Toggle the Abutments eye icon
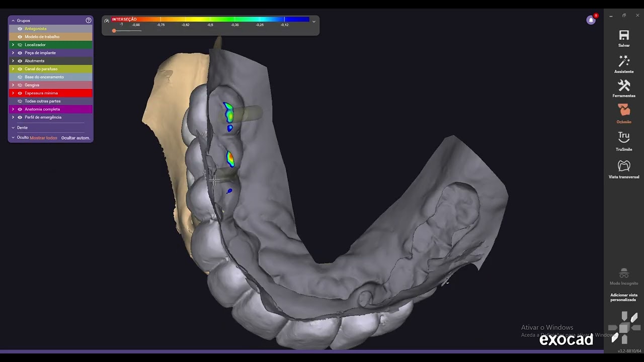 [x=20, y=61]
